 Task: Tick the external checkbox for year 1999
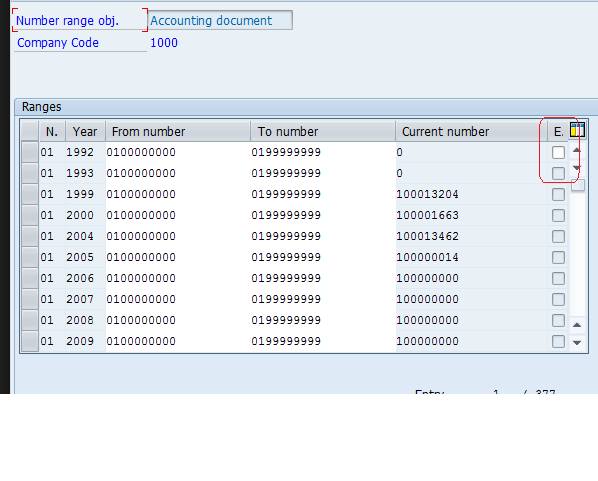click(558, 194)
